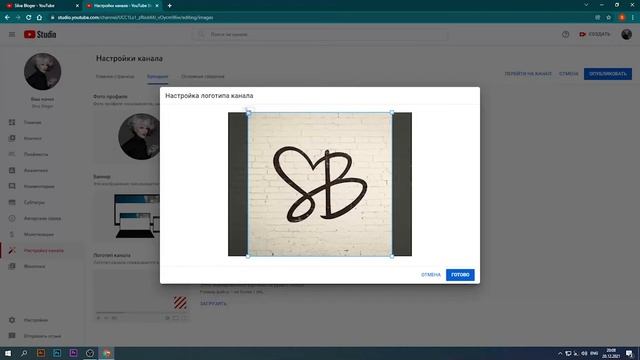The width and height of the screenshot is (640, 360).
Task: Switch to Основные сведения tab
Action: (203, 76)
